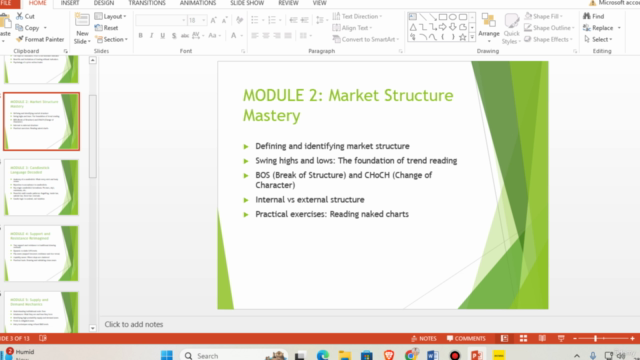Screen dimensions: 640x360
Task: Toggle Italic formatting
Action: [x=151, y=36]
